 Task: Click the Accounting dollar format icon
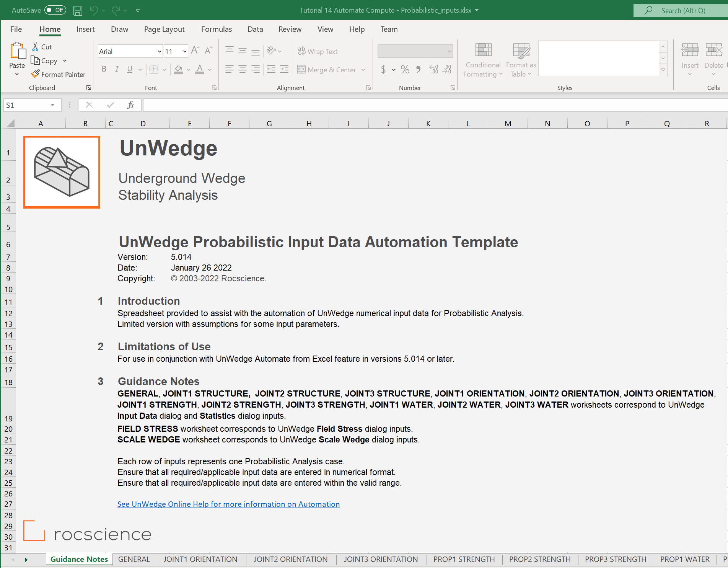(383, 69)
